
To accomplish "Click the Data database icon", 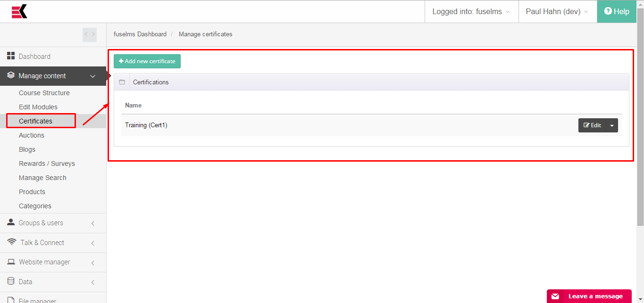I will [11, 281].
